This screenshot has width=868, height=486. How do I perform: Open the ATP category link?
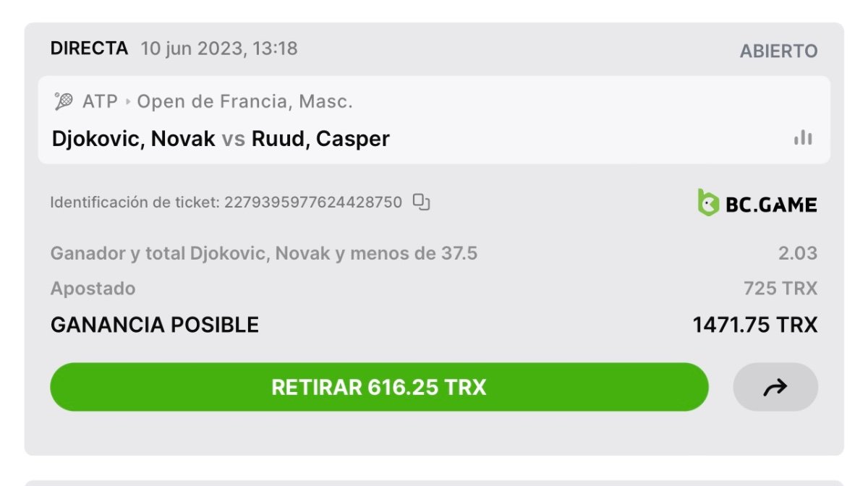click(100, 102)
